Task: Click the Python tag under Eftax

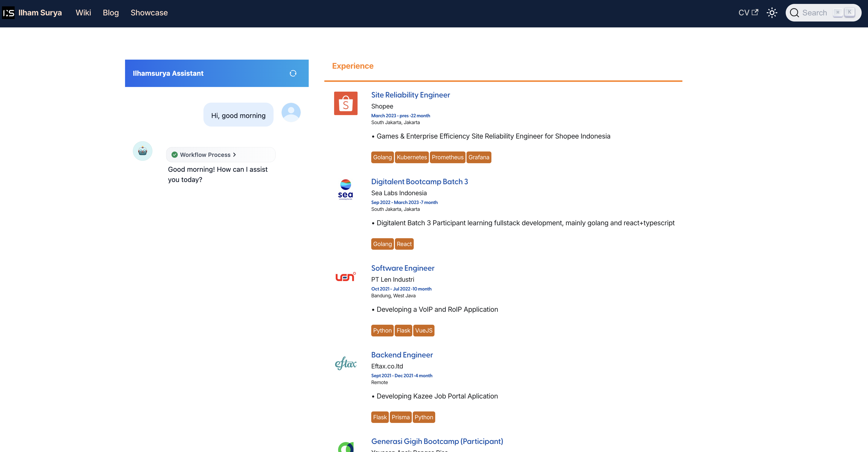Action: click(424, 417)
